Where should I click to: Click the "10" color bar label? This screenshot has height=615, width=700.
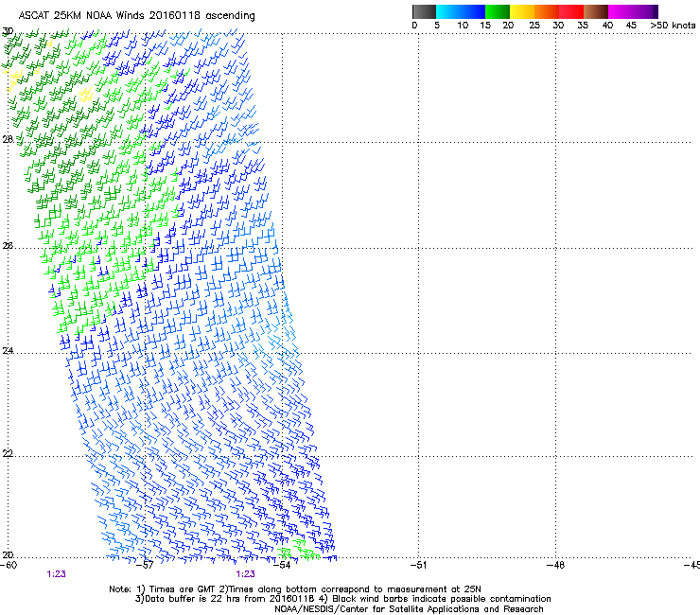[x=463, y=26]
